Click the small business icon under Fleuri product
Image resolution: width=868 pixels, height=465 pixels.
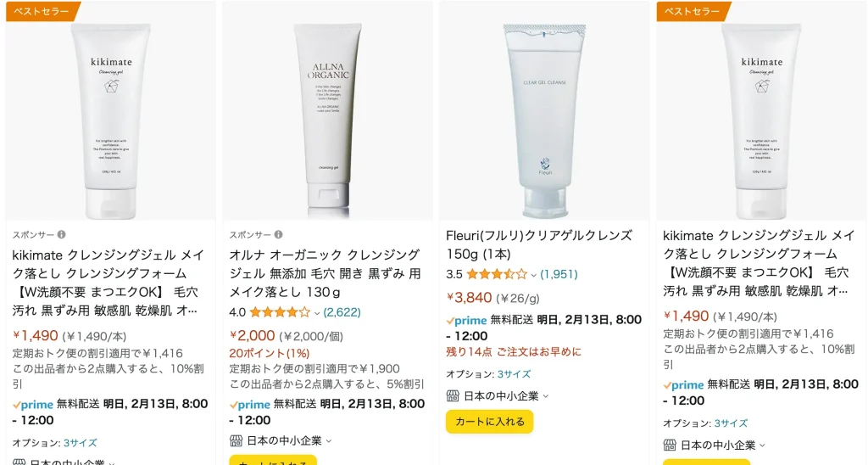(x=453, y=395)
